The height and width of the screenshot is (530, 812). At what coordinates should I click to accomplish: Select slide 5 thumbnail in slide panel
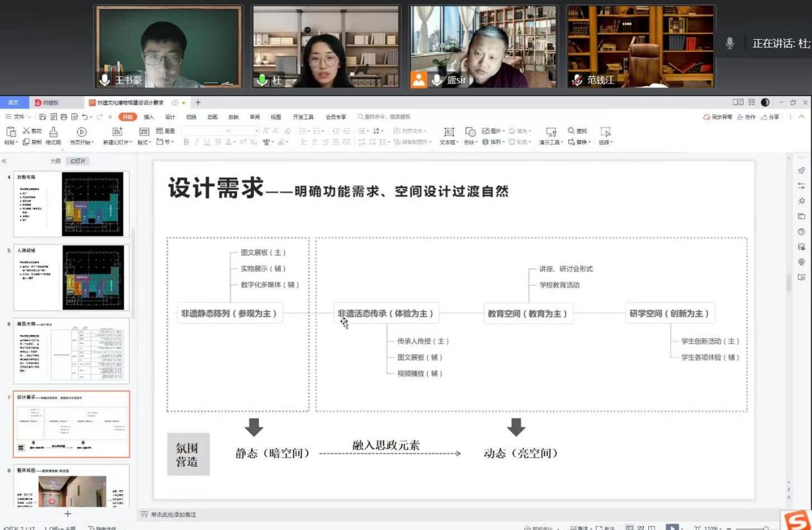click(x=71, y=276)
